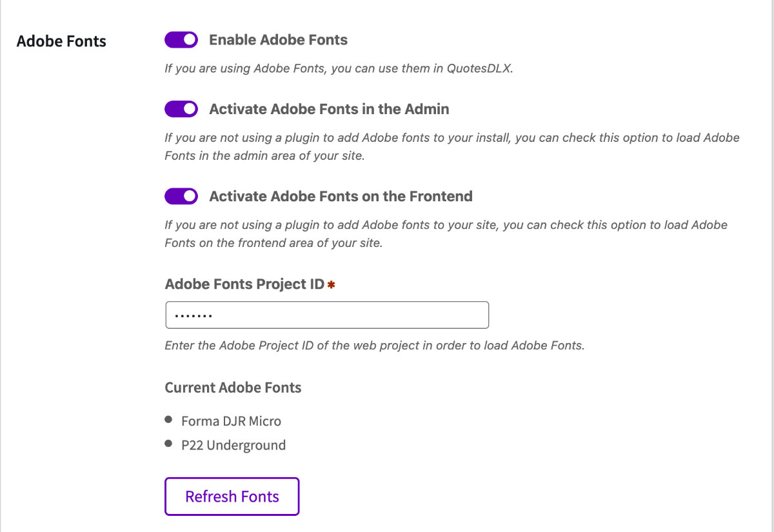Click the "Enable Adobe Fonts" label text
The width and height of the screenshot is (774, 532).
click(278, 40)
